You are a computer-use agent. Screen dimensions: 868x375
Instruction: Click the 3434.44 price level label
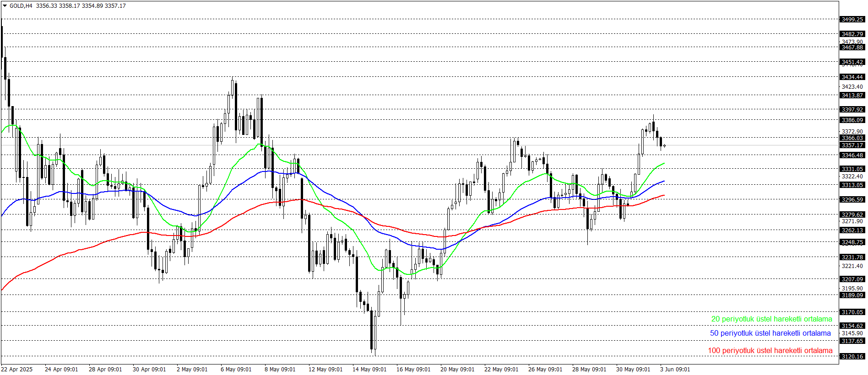[852, 77]
